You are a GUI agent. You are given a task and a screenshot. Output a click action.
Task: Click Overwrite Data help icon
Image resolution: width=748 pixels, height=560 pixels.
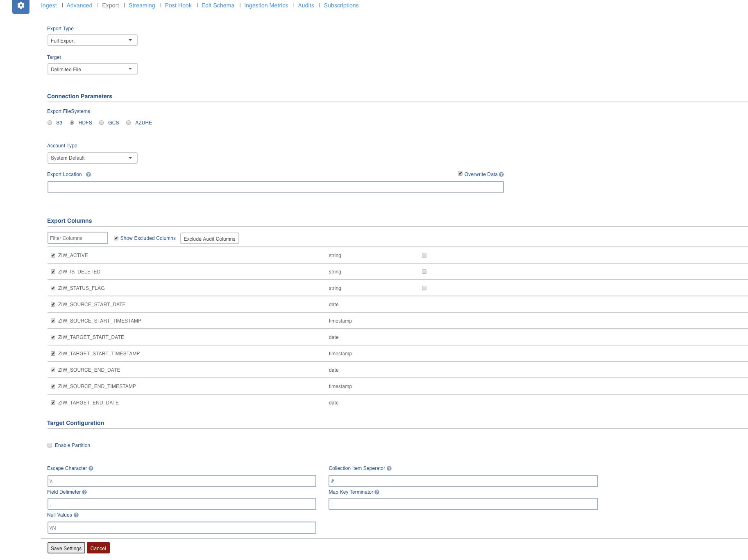[x=501, y=174]
